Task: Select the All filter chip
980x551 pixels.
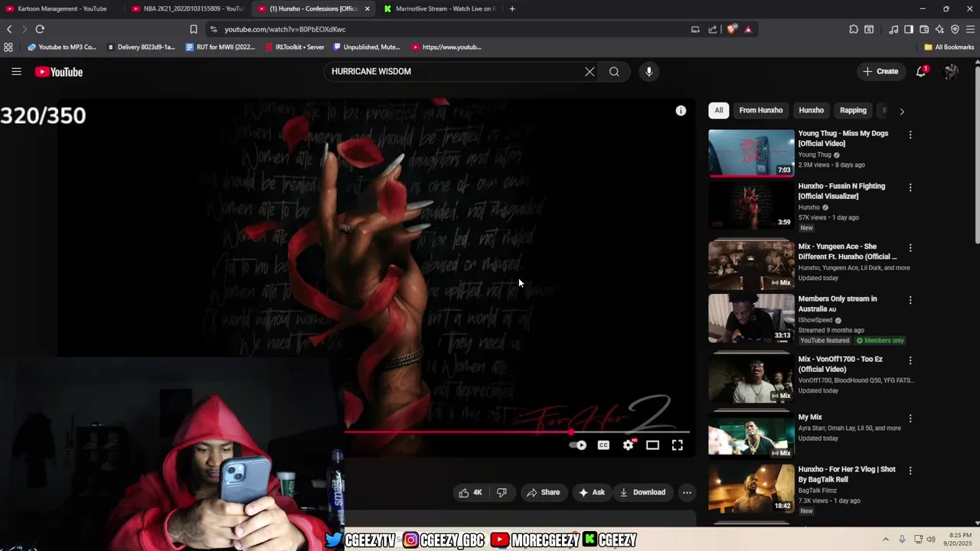Action: pos(718,110)
